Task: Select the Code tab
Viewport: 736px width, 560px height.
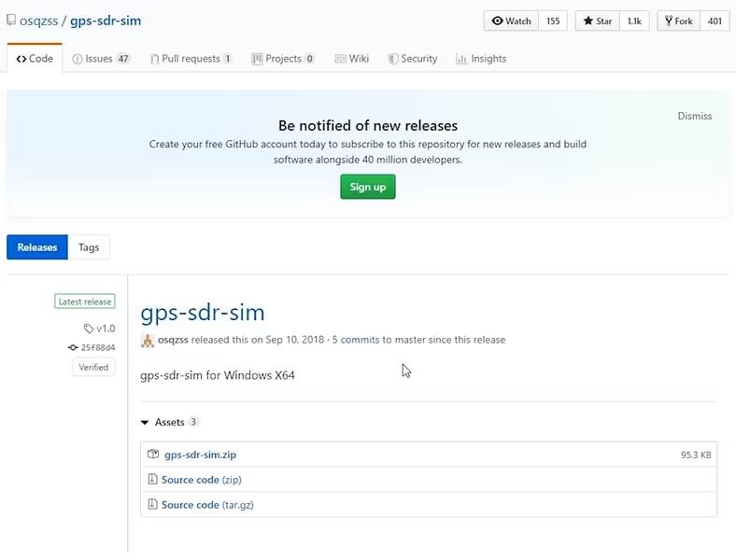Action: 35,59
